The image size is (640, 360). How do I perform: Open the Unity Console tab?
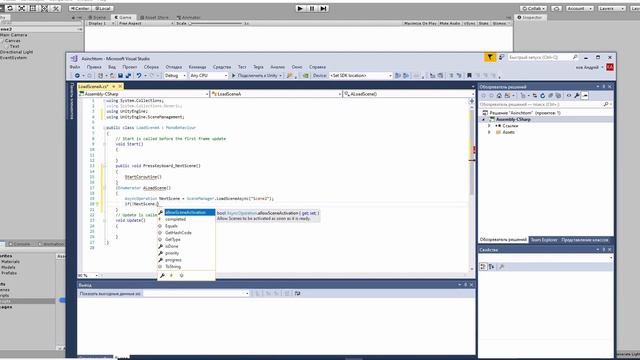click(19, 244)
